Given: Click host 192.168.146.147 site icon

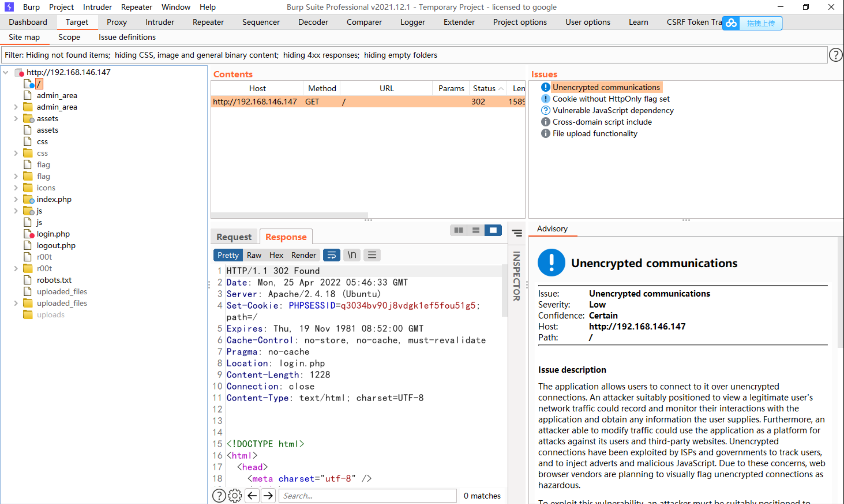Looking at the screenshot, I should [x=19, y=72].
